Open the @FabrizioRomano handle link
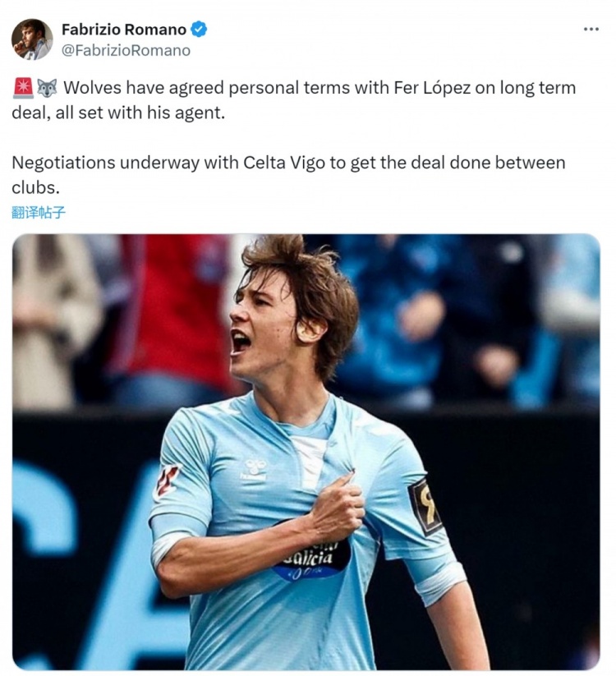This screenshot has height=676, width=616. [x=126, y=50]
